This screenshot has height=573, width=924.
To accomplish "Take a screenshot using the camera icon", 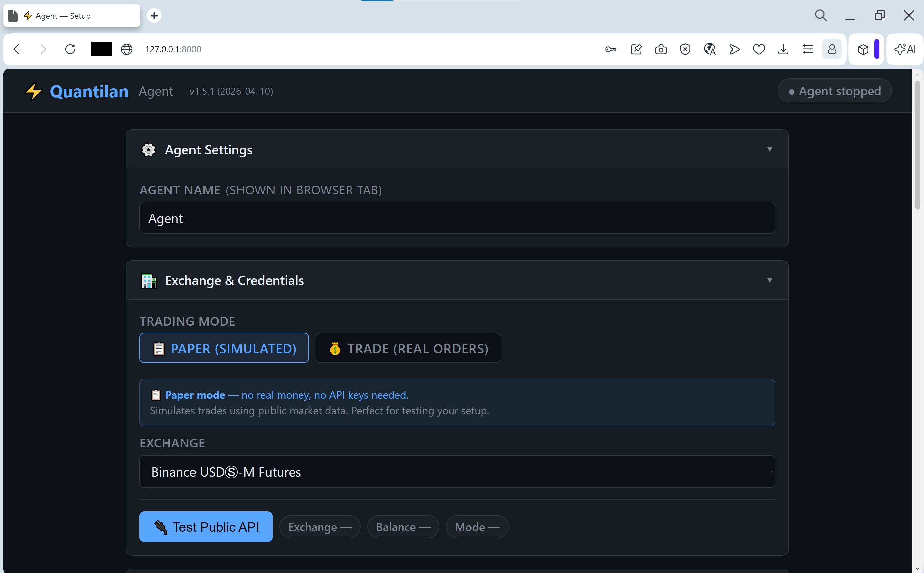I will [x=660, y=49].
